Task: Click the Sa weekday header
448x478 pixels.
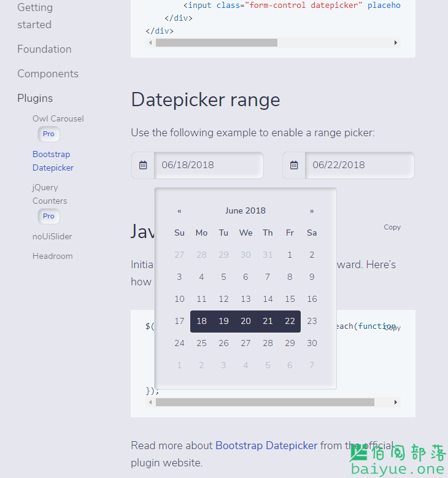Action: point(312,233)
